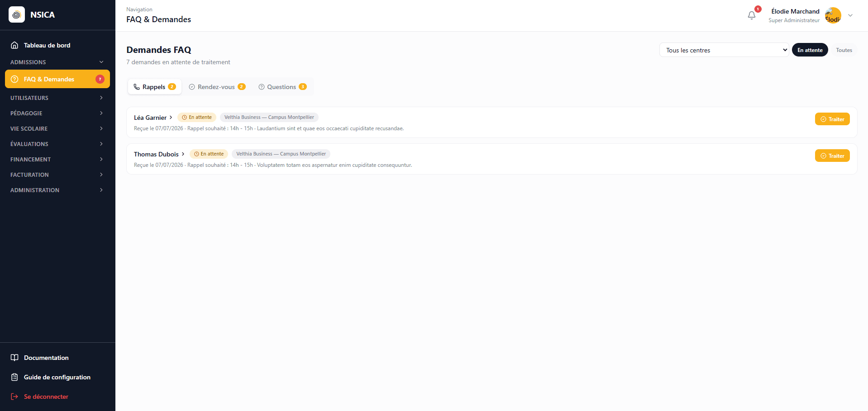
Task: Switch to the Rendez-vous tab
Action: 217,87
